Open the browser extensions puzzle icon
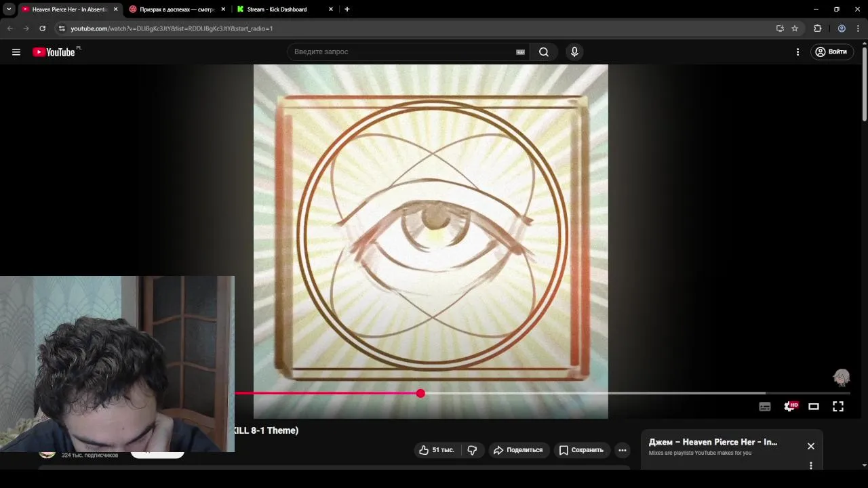 tap(817, 28)
